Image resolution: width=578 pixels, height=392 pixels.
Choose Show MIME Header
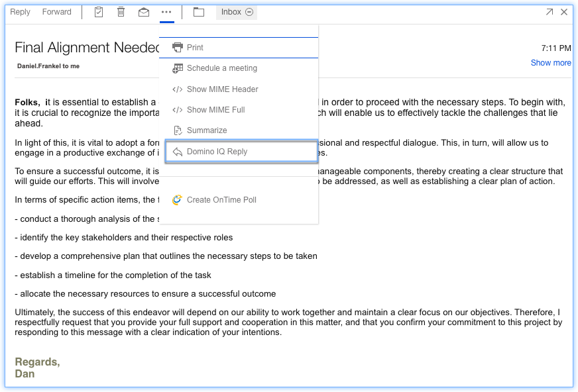[x=239, y=89]
